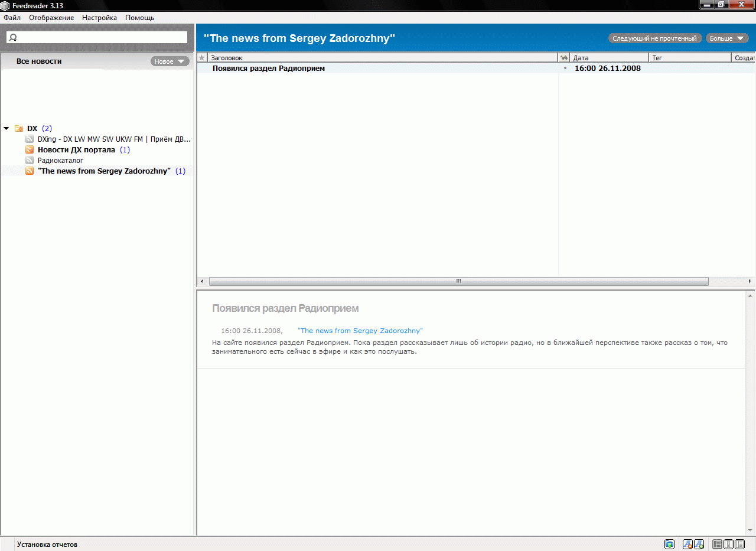Click the Новости ДХ портала feed icon
Viewport: 756px width, 551px height.
click(x=30, y=150)
